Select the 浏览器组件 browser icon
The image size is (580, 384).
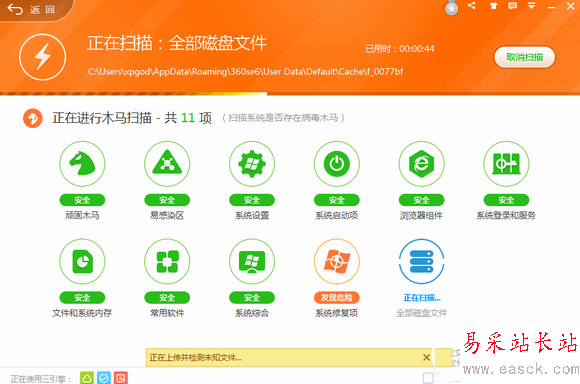(421, 164)
